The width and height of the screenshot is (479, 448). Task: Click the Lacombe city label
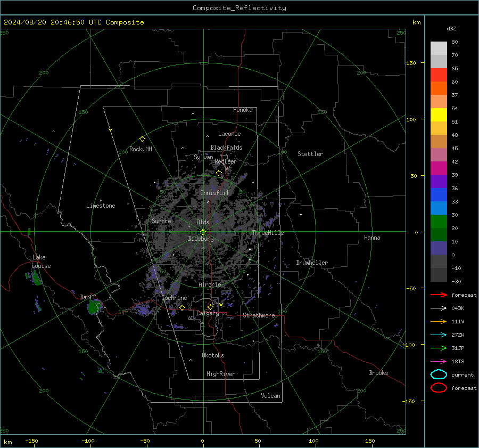229,134
